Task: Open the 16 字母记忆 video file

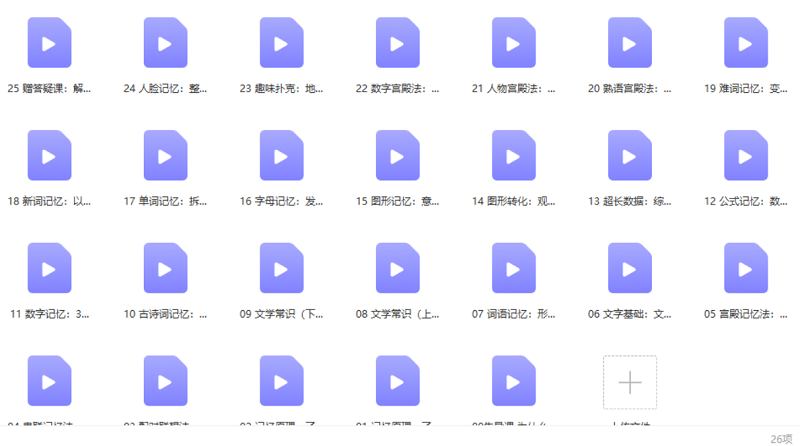Action: tap(281, 155)
